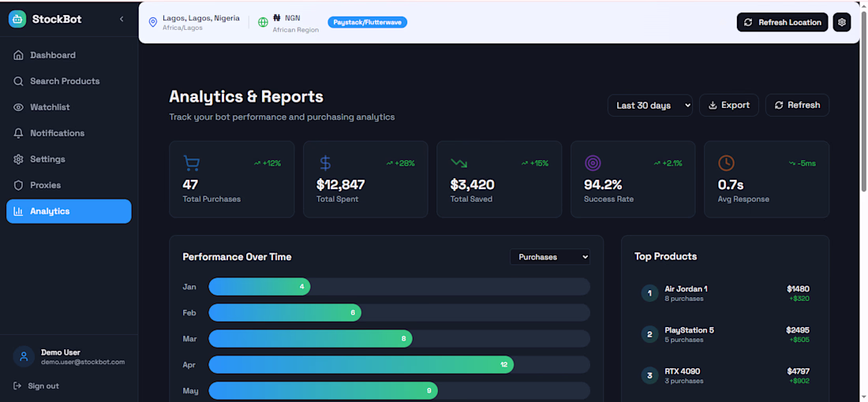This screenshot has height=402, width=868.
Task: Export the analytics report
Action: coord(729,106)
